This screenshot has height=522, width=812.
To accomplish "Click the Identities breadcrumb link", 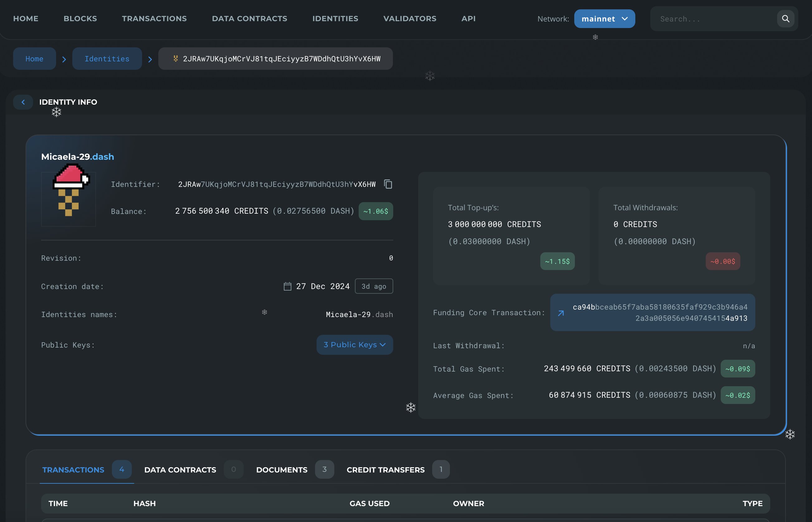I will click(107, 59).
